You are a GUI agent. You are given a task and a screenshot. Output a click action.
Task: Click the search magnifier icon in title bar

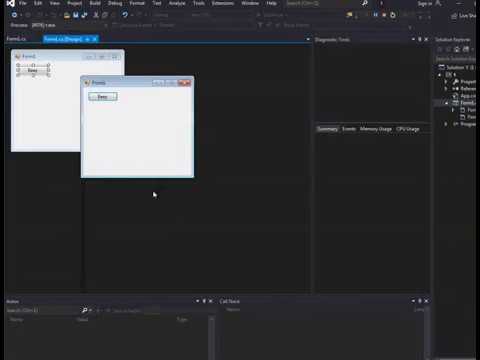[x=365, y=3]
